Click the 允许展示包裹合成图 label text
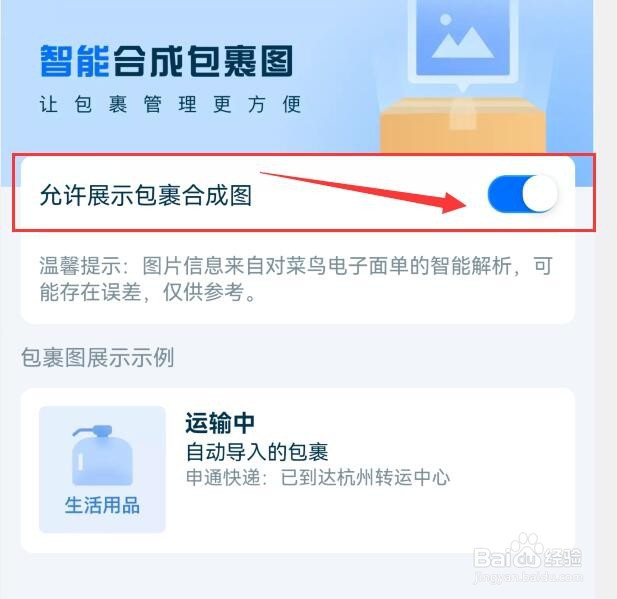 click(146, 195)
